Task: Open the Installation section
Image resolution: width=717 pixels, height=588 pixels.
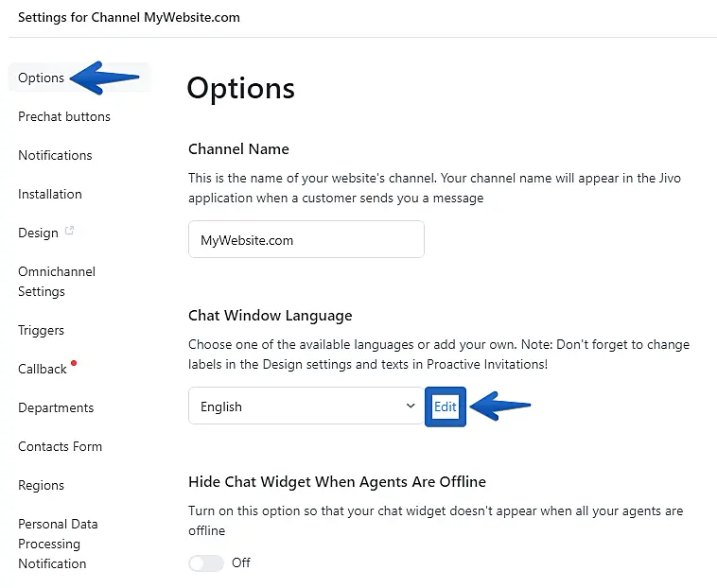Action: click(x=50, y=194)
